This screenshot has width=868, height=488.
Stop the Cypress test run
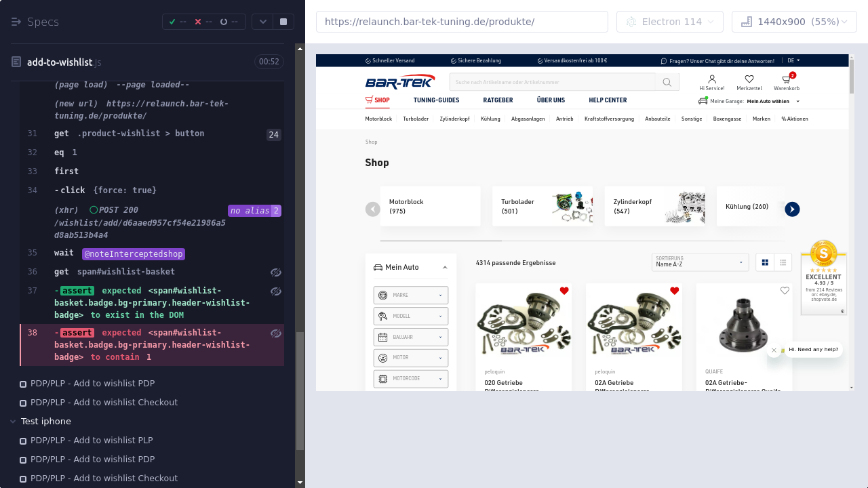tap(283, 22)
